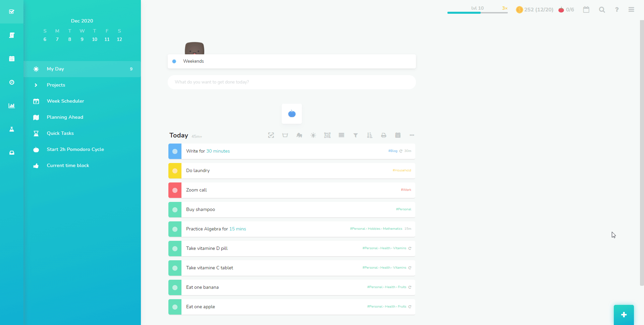This screenshot has height=325, width=644.
Task: Open the calendar icon in left rail
Action: [x=12, y=59]
